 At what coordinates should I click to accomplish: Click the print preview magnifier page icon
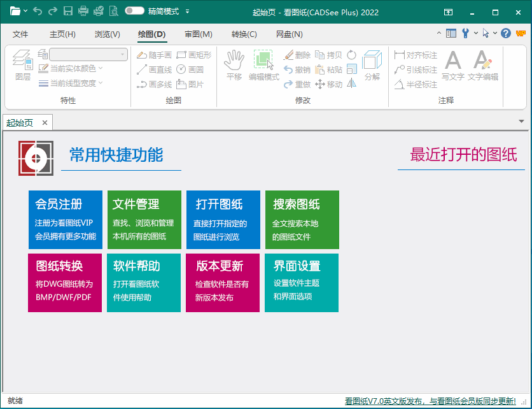coord(114,11)
